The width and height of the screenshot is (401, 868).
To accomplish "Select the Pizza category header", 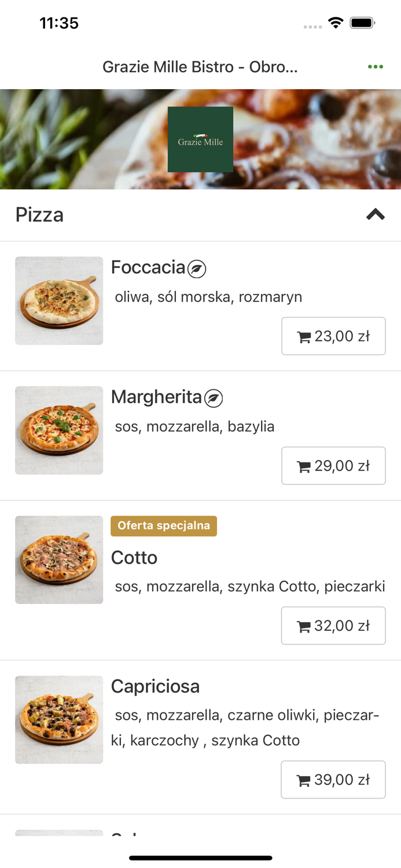I will [39, 215].
